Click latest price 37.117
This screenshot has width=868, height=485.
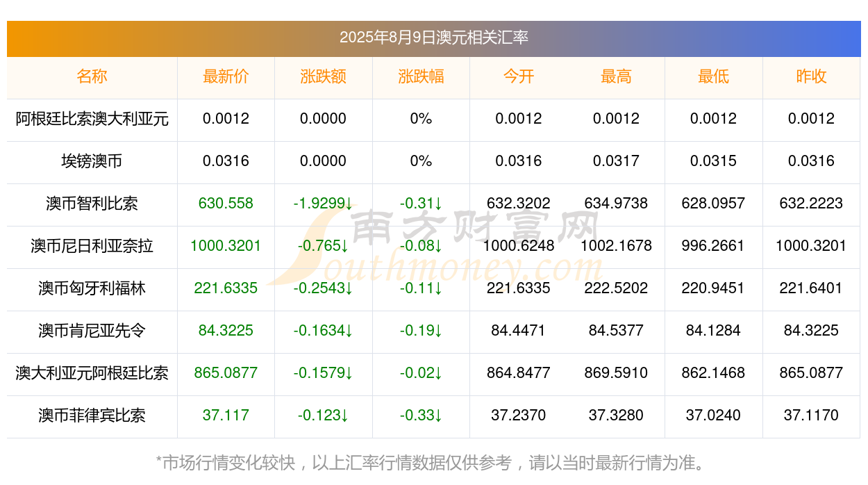coord(226,416)
